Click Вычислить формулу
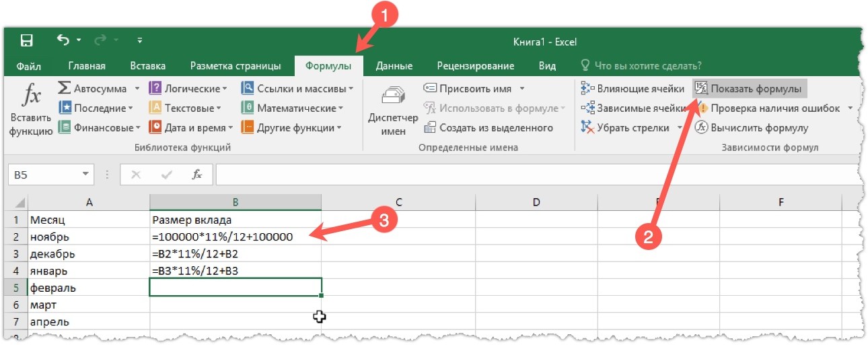 752,127
